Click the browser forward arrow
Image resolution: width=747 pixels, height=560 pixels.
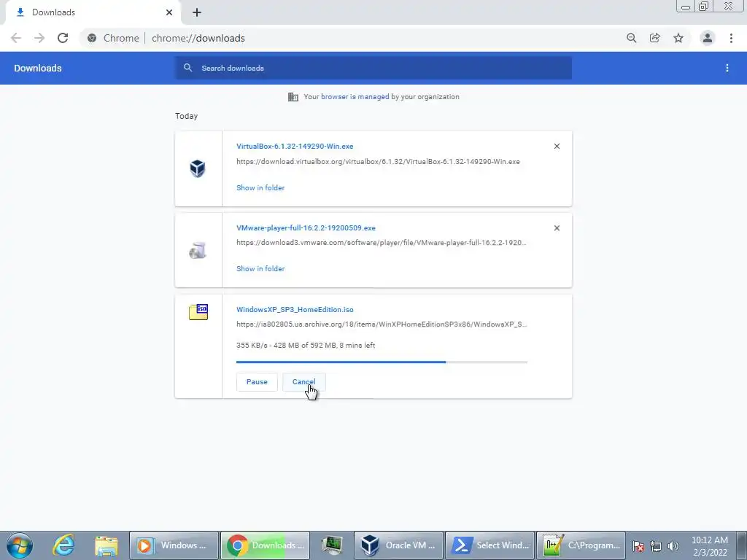point(39,38)
